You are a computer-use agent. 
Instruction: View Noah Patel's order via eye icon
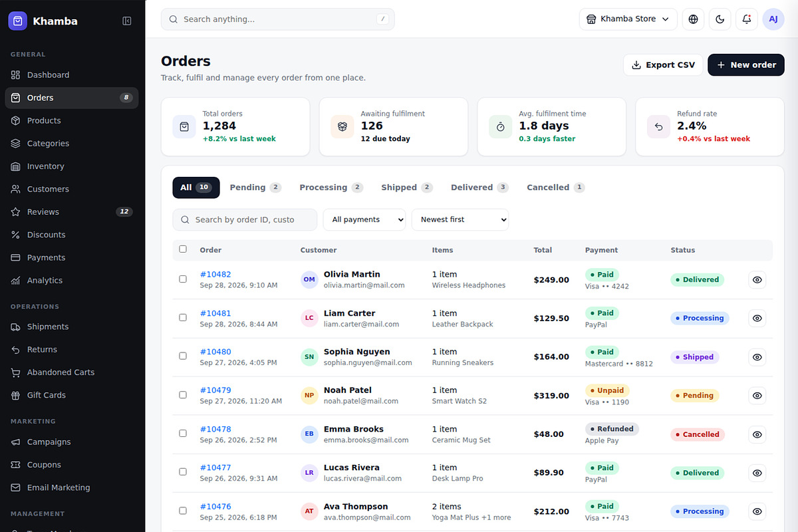757,396
